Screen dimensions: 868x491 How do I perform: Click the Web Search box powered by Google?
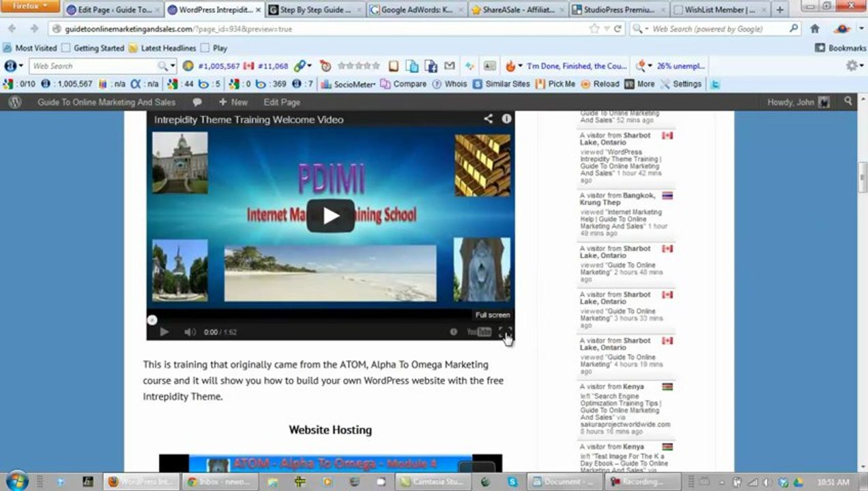714,29
